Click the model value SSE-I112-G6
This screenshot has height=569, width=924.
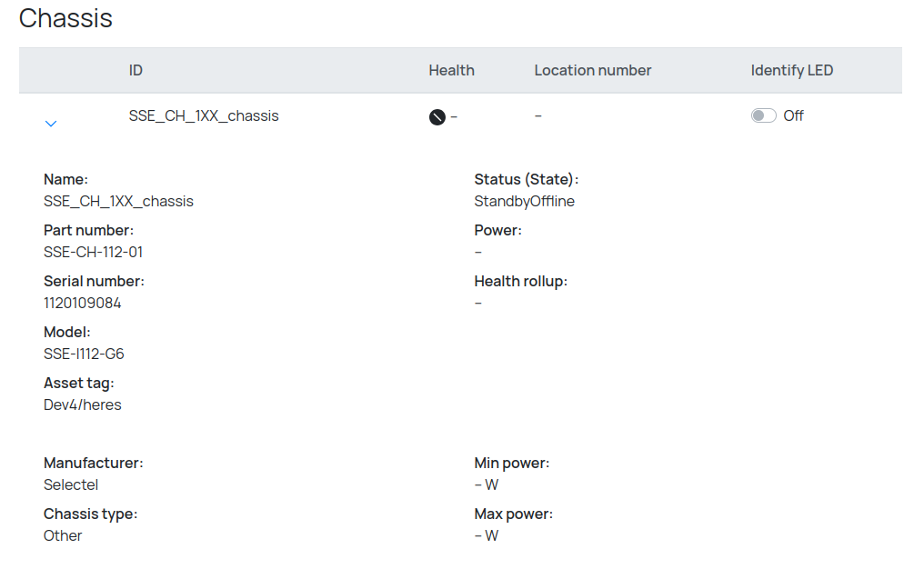[x=84, y=354]
